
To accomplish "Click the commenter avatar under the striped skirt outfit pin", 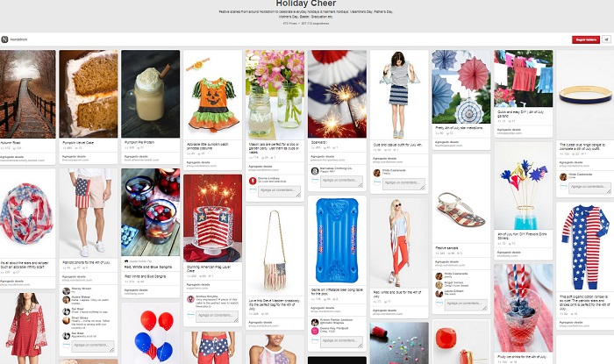I will pyautogui.click(x=376, y=173).
